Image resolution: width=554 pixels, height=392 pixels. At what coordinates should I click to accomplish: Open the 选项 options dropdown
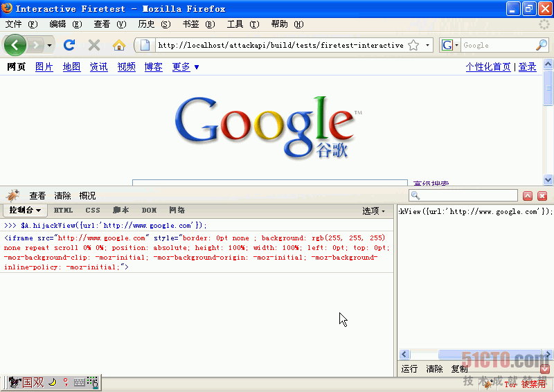tap(373, 211)
